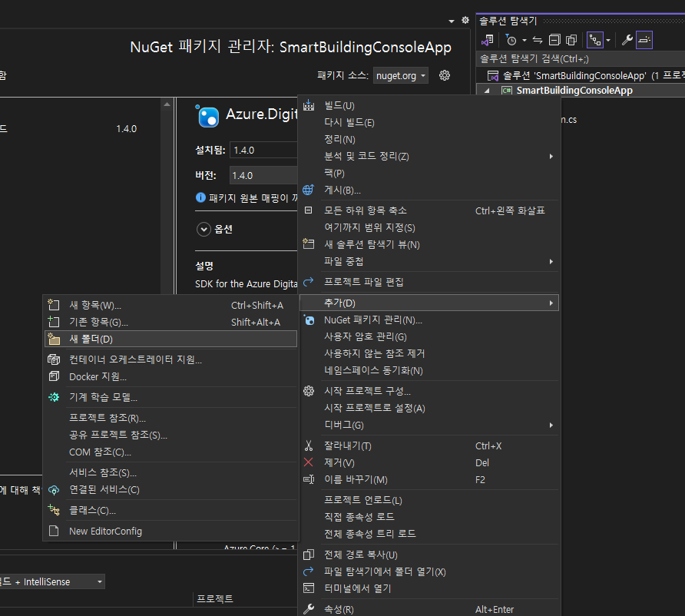Click the 속성(R) wrench icon in context menu
Viewport: 685px width, 616px height.
[309, 609]
